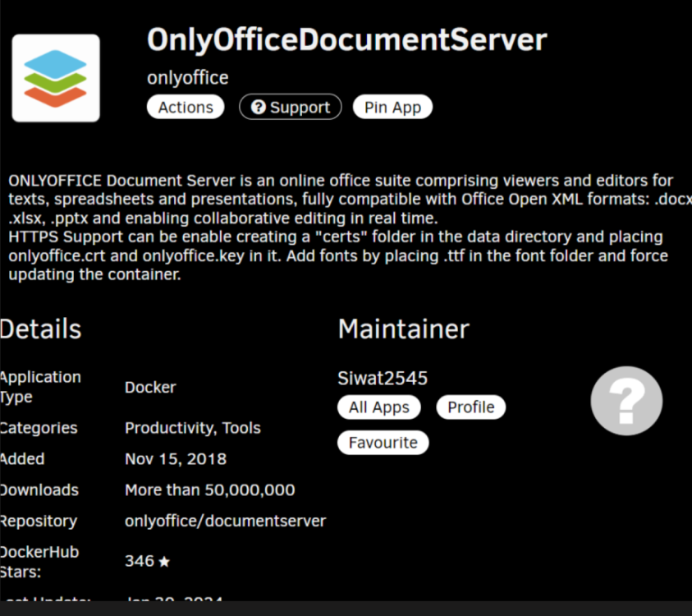Click the downloads value More than 50,000,000

[x=209, y=490]
